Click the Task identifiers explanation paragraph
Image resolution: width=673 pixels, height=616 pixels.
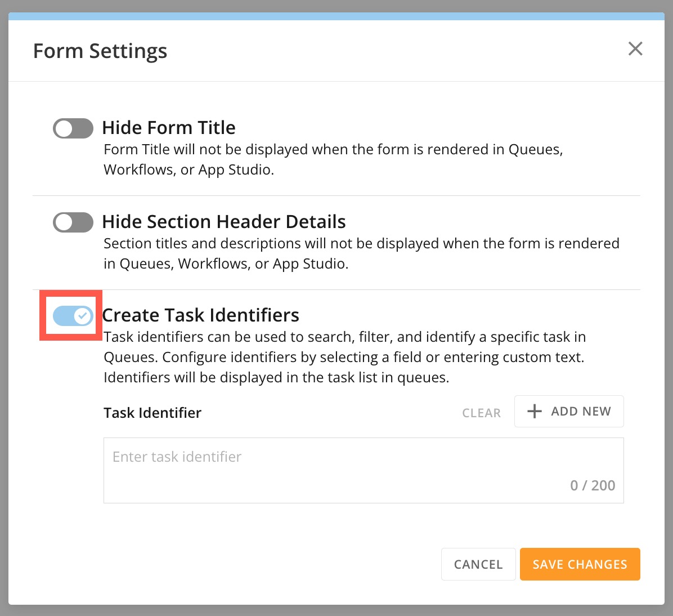click(x=344, y=357)
